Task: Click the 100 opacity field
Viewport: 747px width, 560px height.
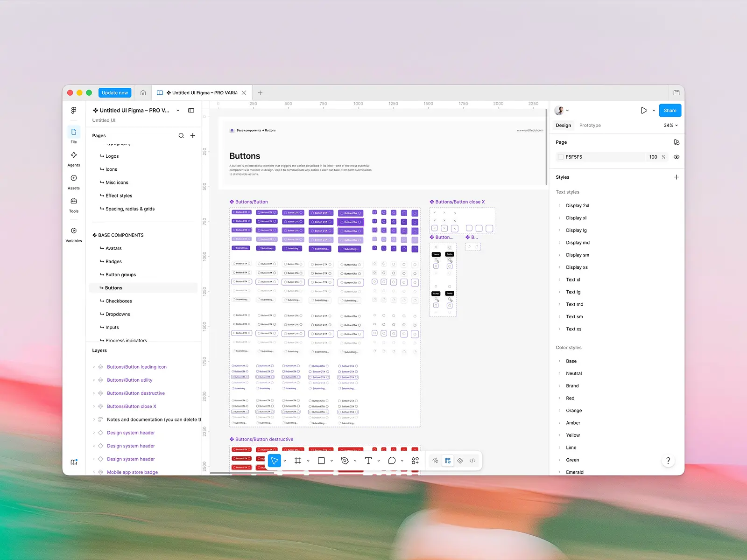Action: 653,157
